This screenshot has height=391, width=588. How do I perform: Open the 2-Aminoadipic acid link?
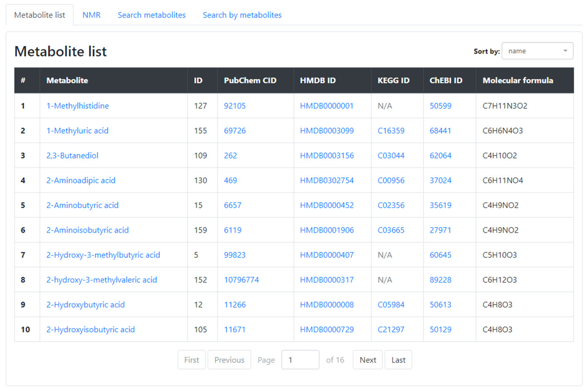click(81, 180)
